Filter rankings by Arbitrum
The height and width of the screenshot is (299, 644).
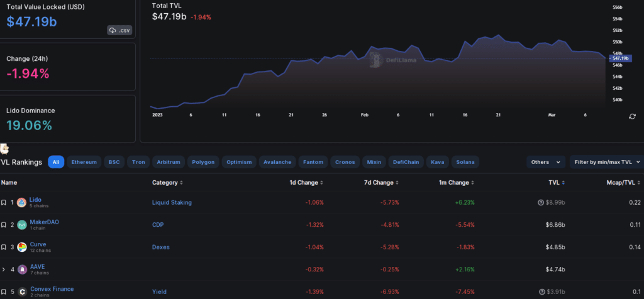169,162
